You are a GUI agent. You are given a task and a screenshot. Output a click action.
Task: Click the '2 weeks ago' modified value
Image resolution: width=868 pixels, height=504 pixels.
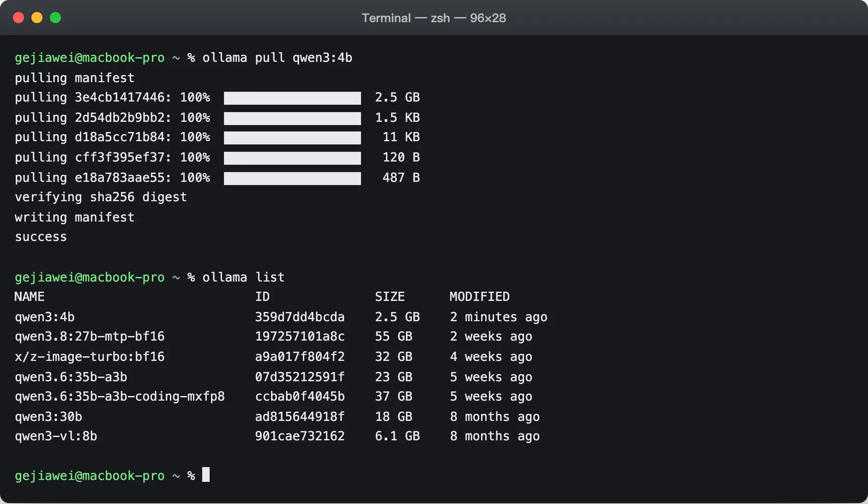pyautogui.click(x=491, y=336)
